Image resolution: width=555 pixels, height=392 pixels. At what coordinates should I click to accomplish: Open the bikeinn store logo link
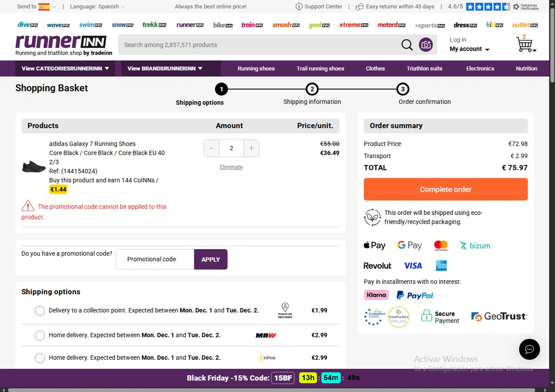point(223,25)
